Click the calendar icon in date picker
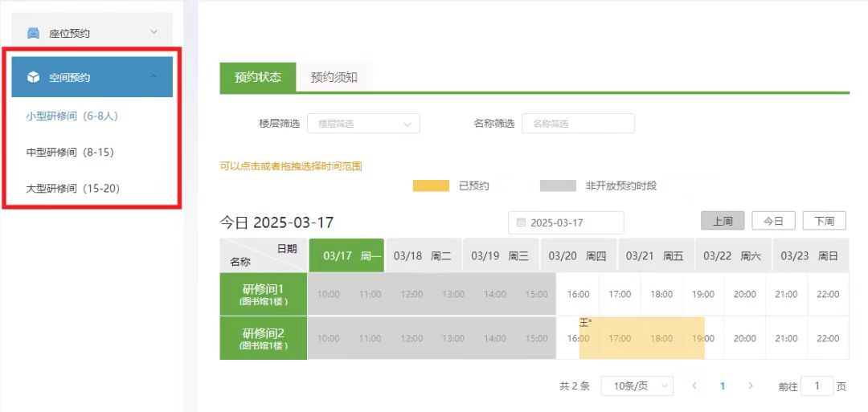 click(x=521, y=222)
